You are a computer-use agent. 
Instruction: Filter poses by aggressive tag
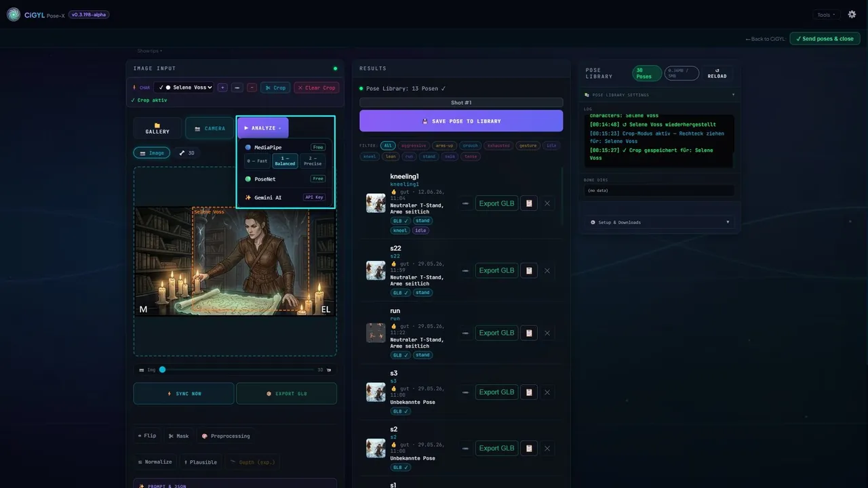coord(413,146)
